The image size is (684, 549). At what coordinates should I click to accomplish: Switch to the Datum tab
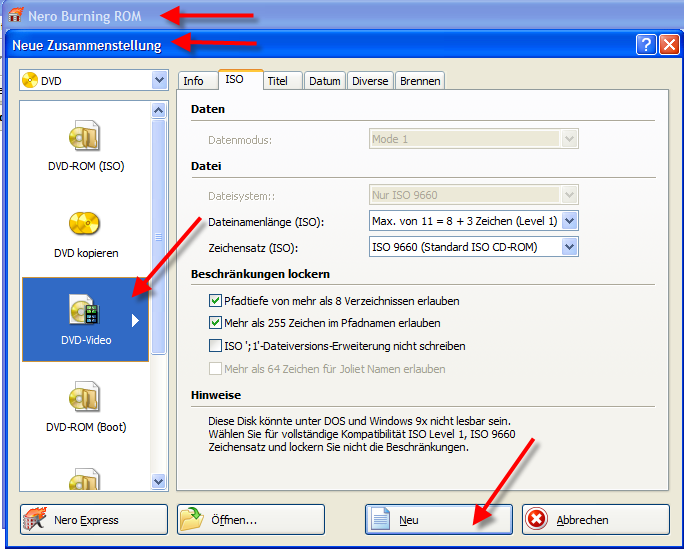pos(325,81)
